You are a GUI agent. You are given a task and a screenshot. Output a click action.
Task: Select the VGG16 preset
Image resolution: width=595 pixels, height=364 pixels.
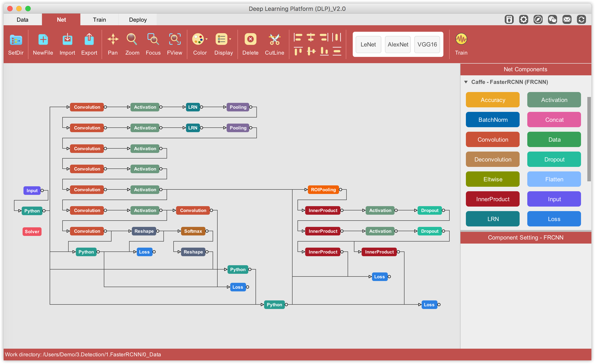427,44
